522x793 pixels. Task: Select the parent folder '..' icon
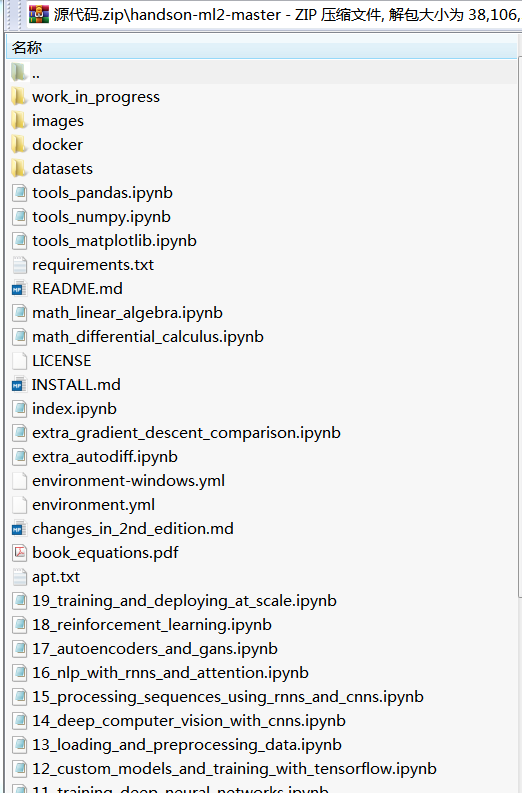tap(19, 73)
